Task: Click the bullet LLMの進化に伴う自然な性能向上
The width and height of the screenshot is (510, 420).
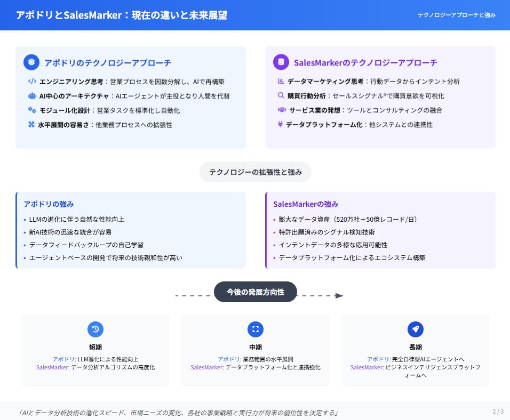Action: pyautogui.click(x=77, y=220)
